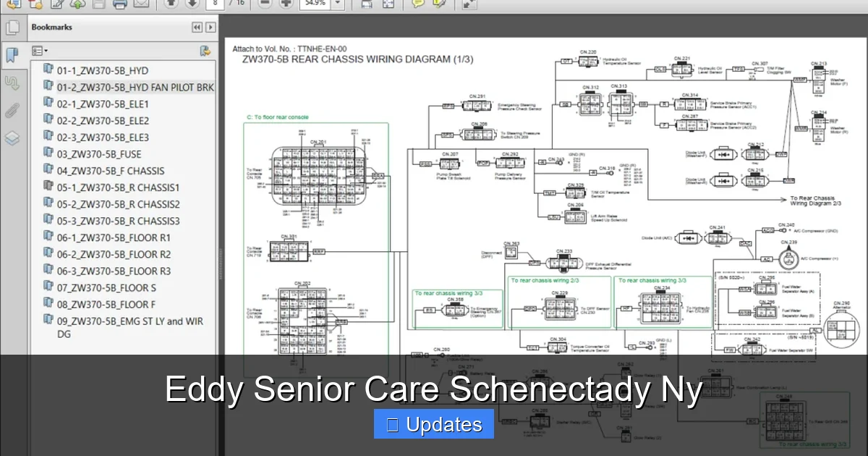Image resolution: width=868 pixels, height=456 pixels.
Task: Open bookmark 01-2_ZW370-5B_HYD FAN PILOT BRK
Action: pos(136,88)
